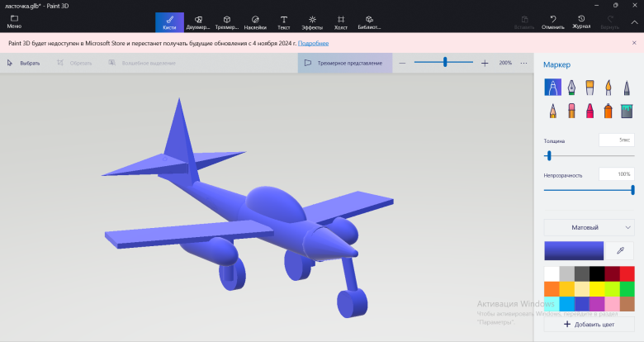Image resolution: width=644 pixels, height=342 pixels.
Task: Pick the red color swatch
Action: click(627, 273)
